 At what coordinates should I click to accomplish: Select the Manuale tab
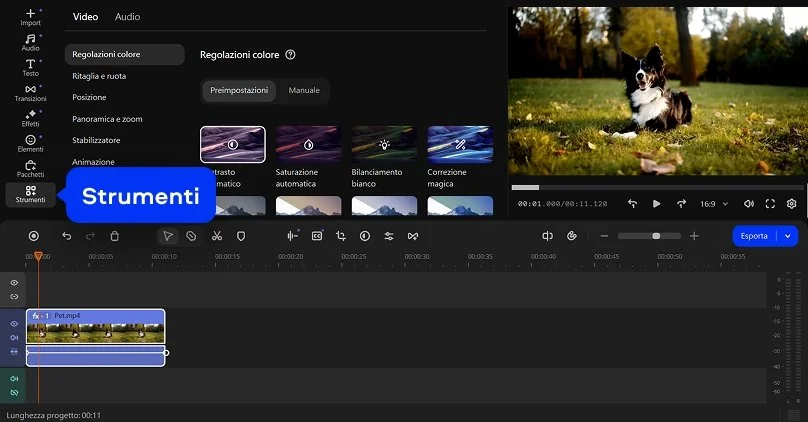[304, 90]
